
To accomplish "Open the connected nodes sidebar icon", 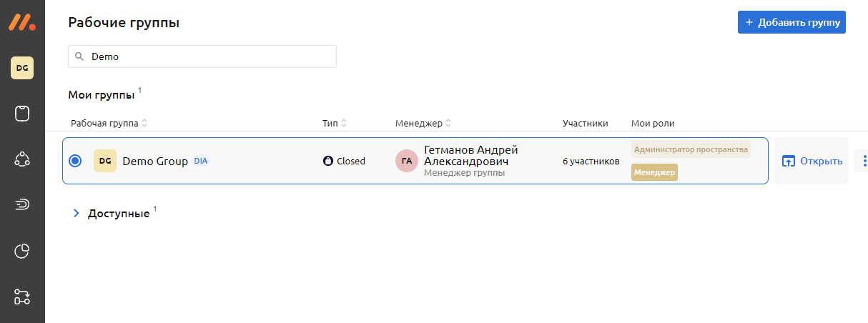I will tap(22, 159).
